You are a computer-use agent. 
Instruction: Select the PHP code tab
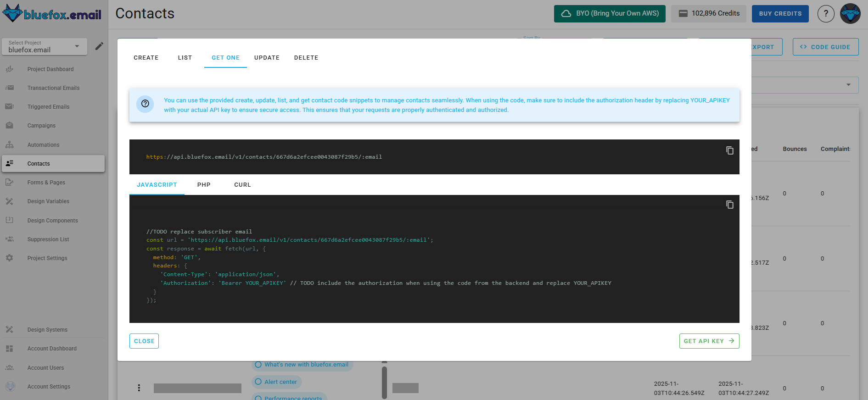point(204,185)
